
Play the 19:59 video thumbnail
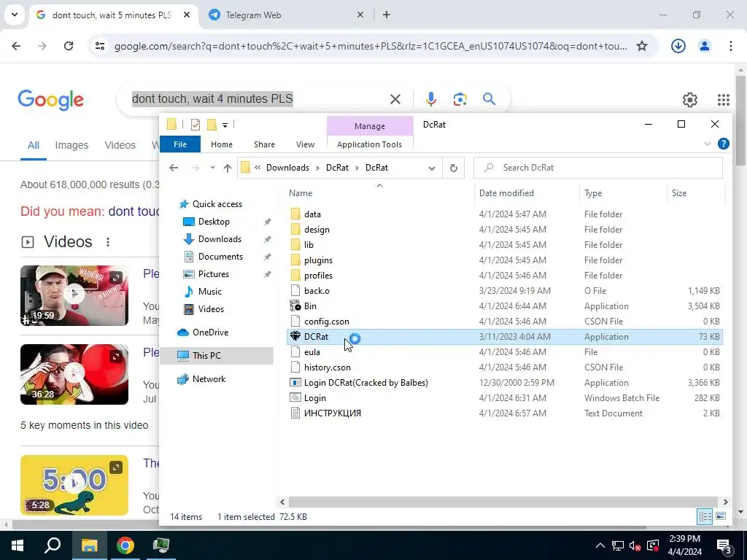(x=74, y=295)
